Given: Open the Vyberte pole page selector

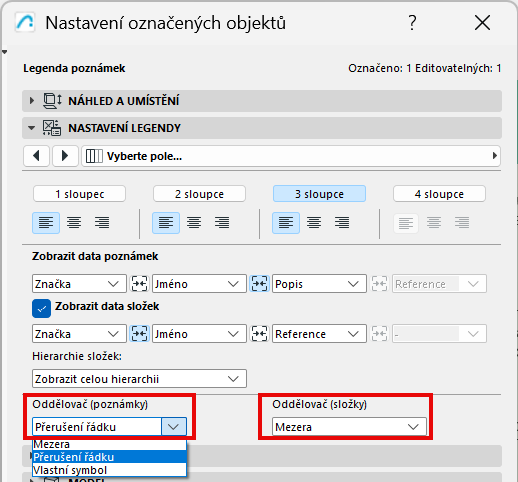Looking at the screenshot, I should 291,156.
